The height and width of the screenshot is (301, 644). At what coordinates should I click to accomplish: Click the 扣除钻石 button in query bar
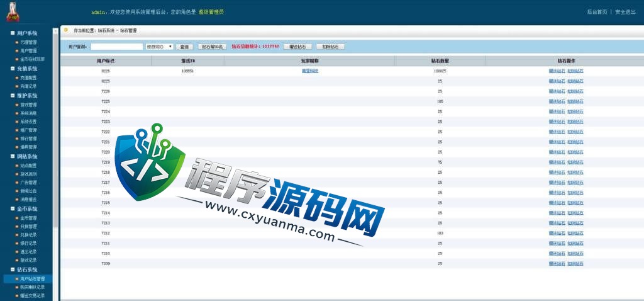click(x=330, y=47)
